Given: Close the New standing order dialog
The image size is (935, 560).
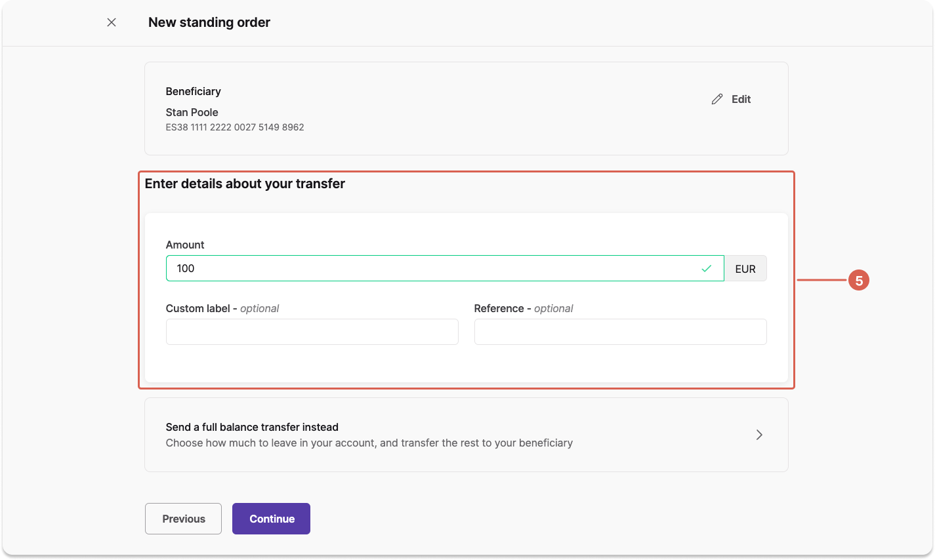Looking at the screenshot, I should point(112,22).
